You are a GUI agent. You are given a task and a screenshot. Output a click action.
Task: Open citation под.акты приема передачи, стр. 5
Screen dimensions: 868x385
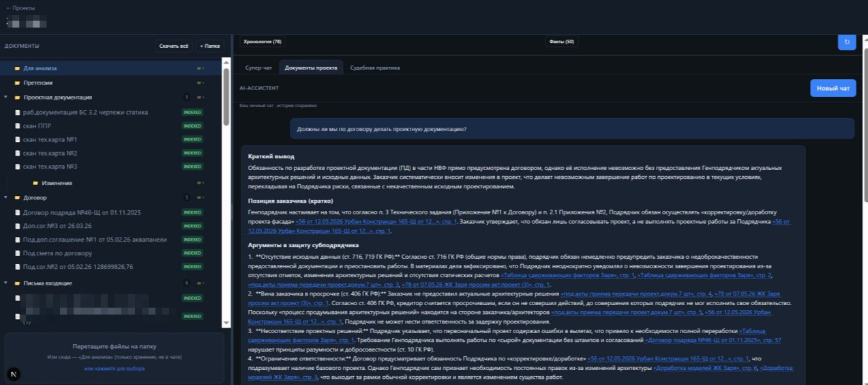coord(626,312)
